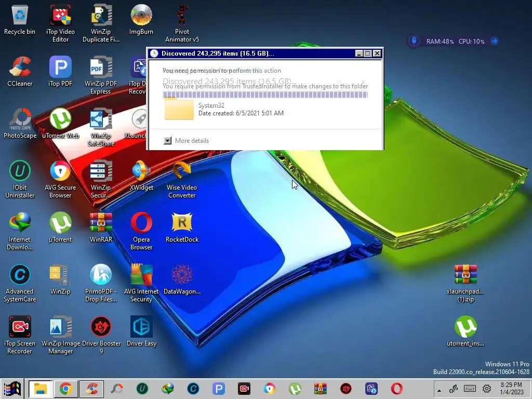Open Wise Video Converter icon

click(x=182, y=179)
